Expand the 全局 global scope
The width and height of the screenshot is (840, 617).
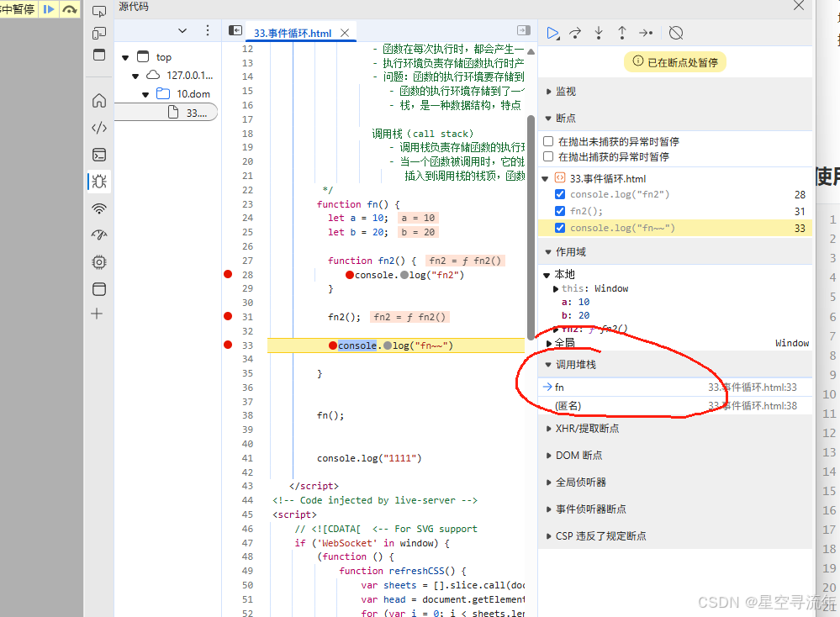click(548, 343)
